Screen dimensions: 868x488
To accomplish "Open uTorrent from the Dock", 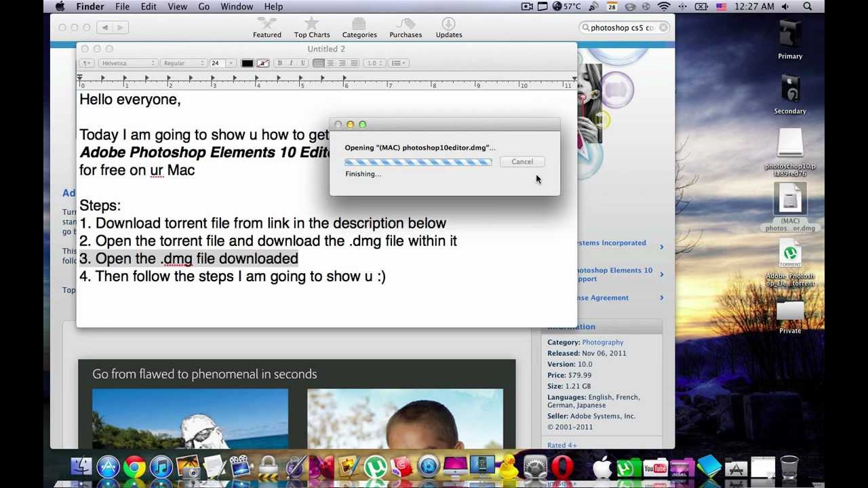I will (x=374, y=467).
